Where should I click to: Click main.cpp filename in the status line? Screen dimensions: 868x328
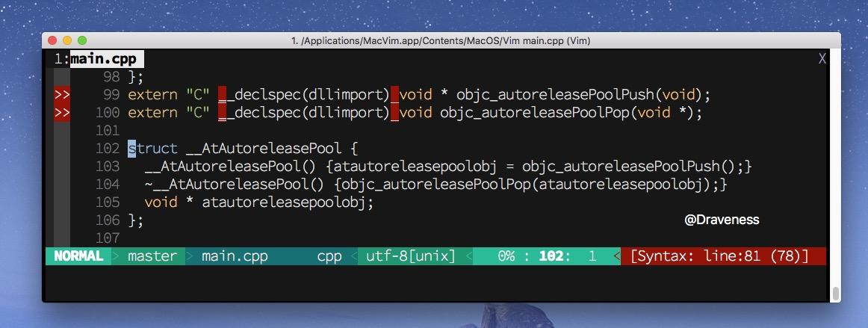235,256
